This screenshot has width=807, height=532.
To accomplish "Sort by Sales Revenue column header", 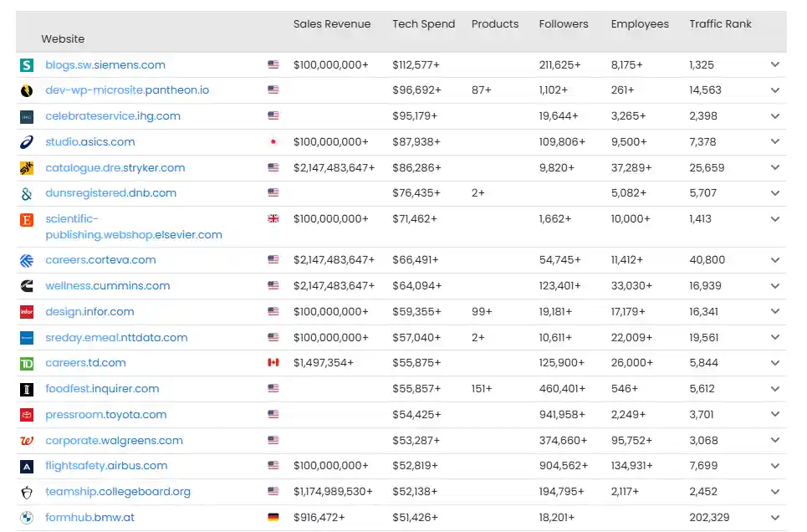I will pos(332,24).
